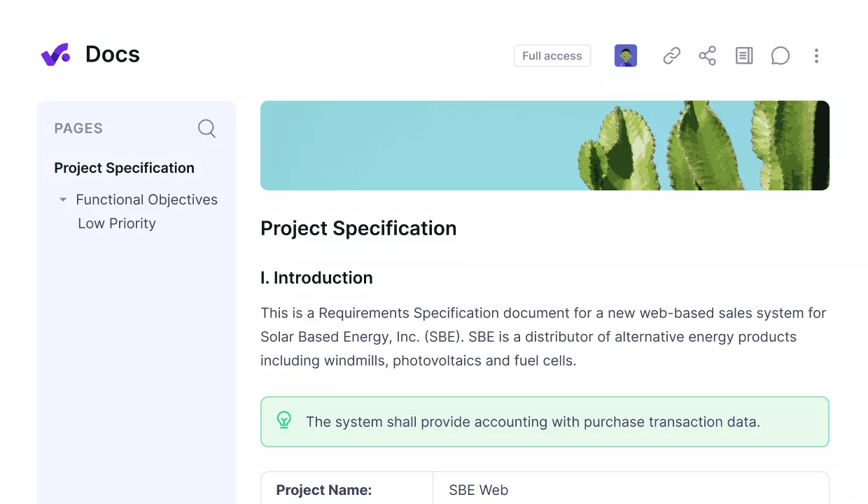Click the green callout about purchase transaction data
Screen dimensions: 868x504
pos(545,421)
